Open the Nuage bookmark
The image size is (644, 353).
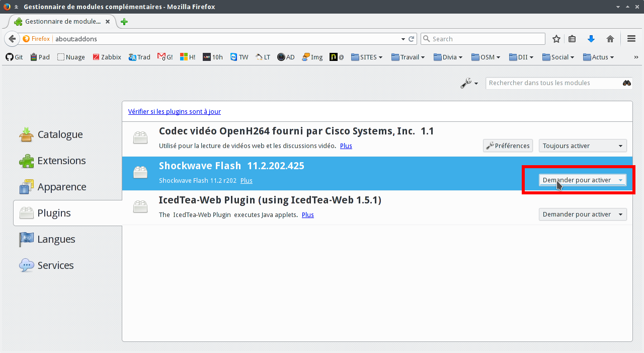(x=71, y=57)
